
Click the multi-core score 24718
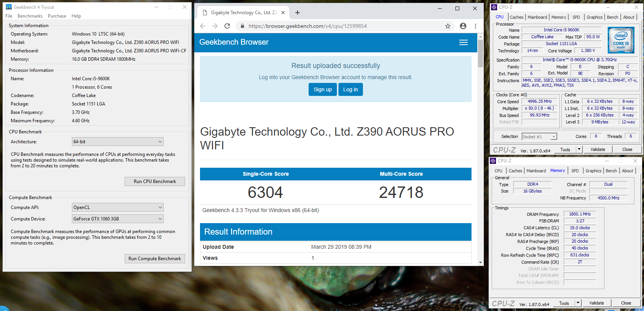click(401, 192)
